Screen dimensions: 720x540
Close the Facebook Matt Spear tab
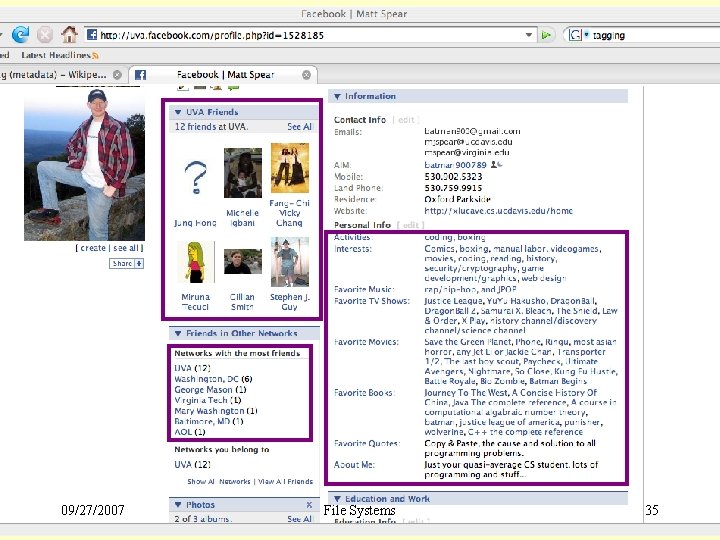[x=306, y=75]
